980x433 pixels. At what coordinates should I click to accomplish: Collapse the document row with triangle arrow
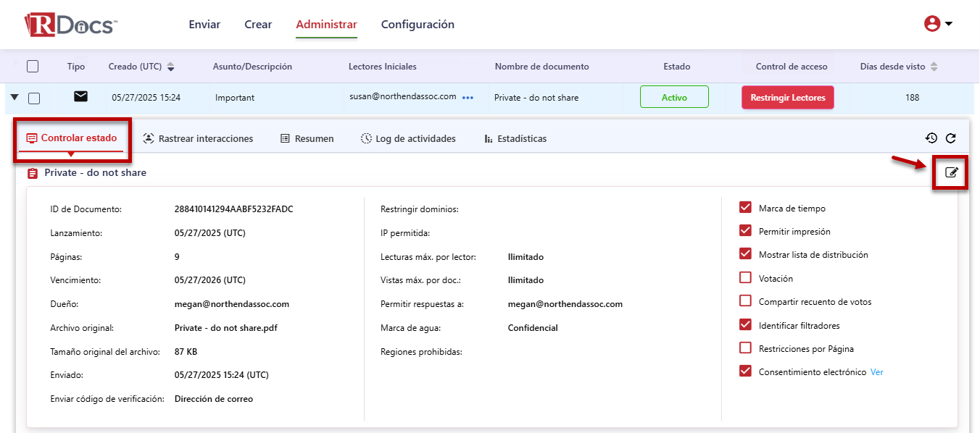pyautogui.click(x=14, y=97)
